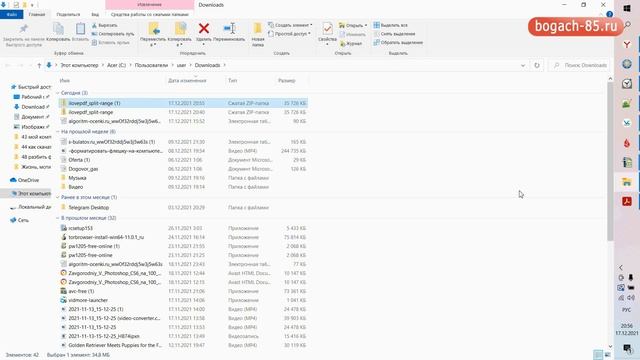
Task: Open New item (Создать элемент) dropdown
Action: click(290, 25)
